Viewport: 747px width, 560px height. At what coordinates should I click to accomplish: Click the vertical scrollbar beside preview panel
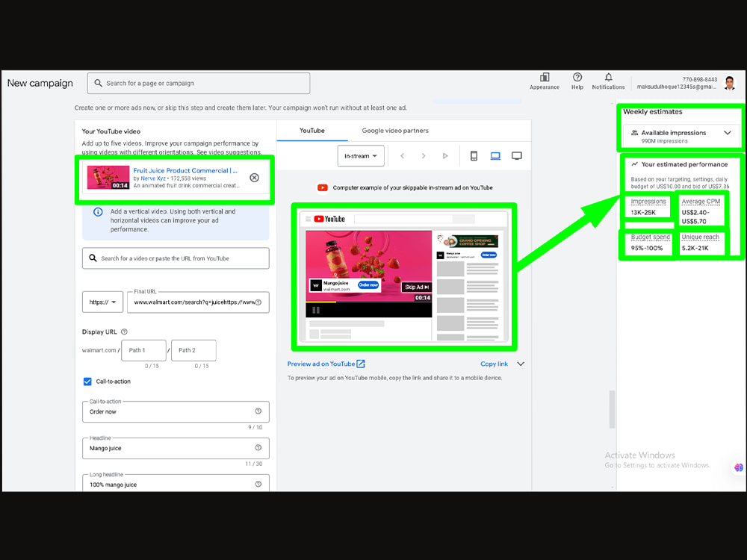click(x=613, y=409)
